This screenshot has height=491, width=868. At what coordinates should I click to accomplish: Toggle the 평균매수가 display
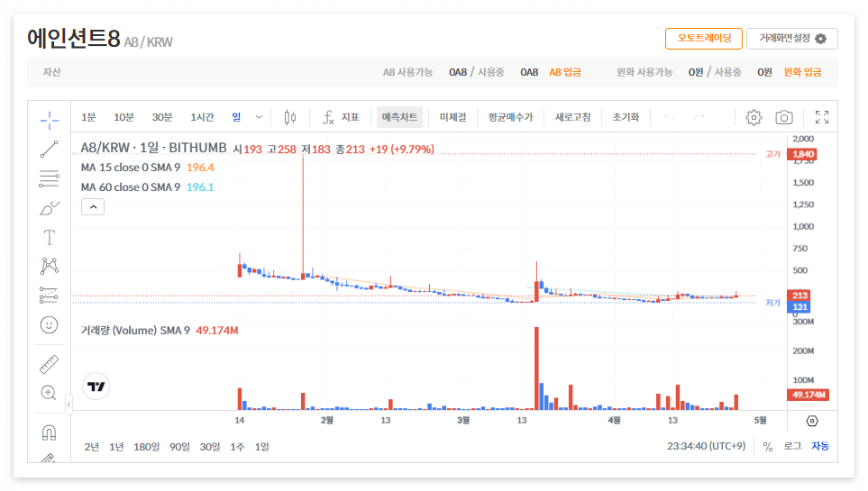point(510,117)
